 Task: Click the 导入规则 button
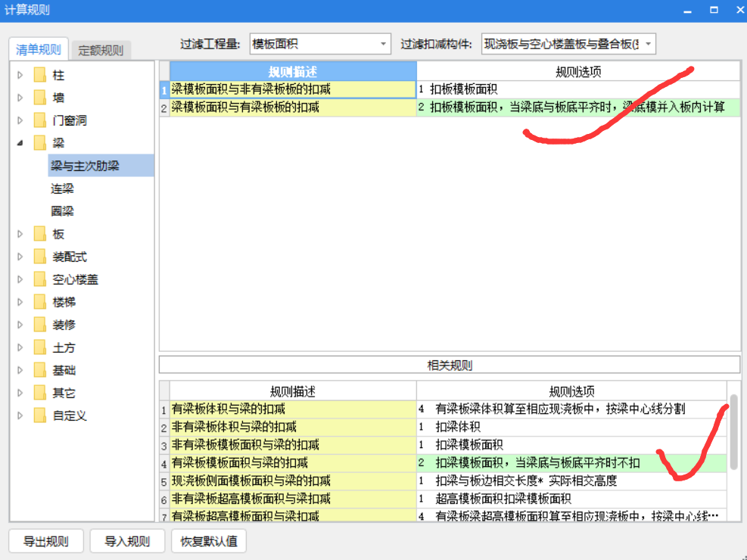click(127, 541)
